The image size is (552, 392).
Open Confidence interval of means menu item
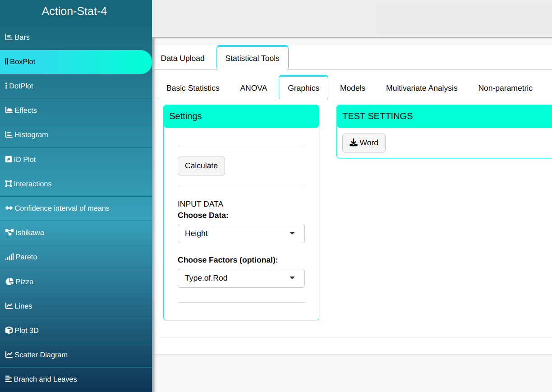pos(62,208)
